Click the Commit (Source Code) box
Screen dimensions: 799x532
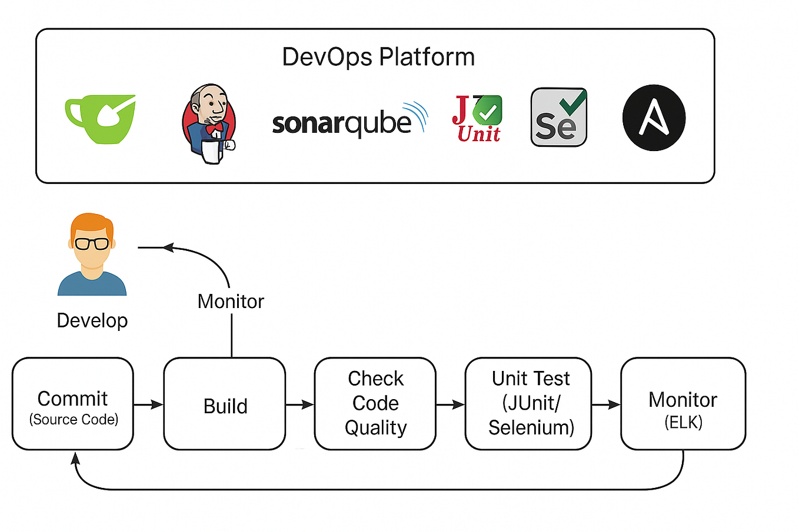point(72,403)
